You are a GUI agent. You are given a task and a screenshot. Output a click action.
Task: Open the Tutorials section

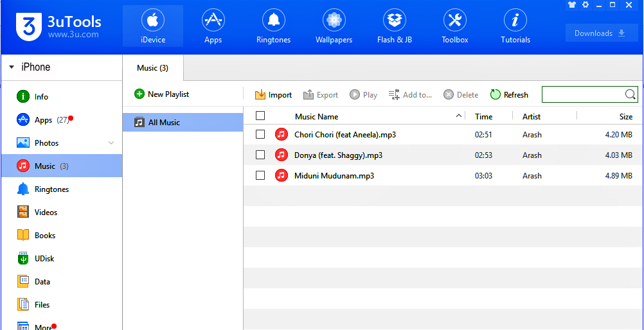515,26
